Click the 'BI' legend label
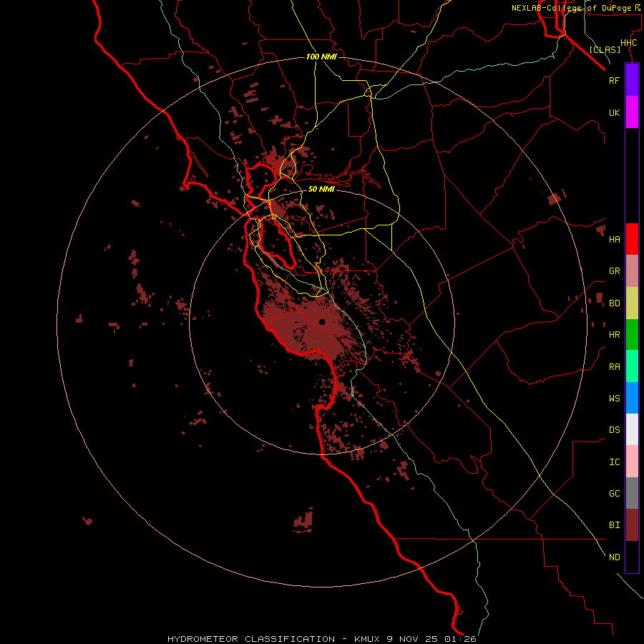644x644 pixels. coord(615,525)
